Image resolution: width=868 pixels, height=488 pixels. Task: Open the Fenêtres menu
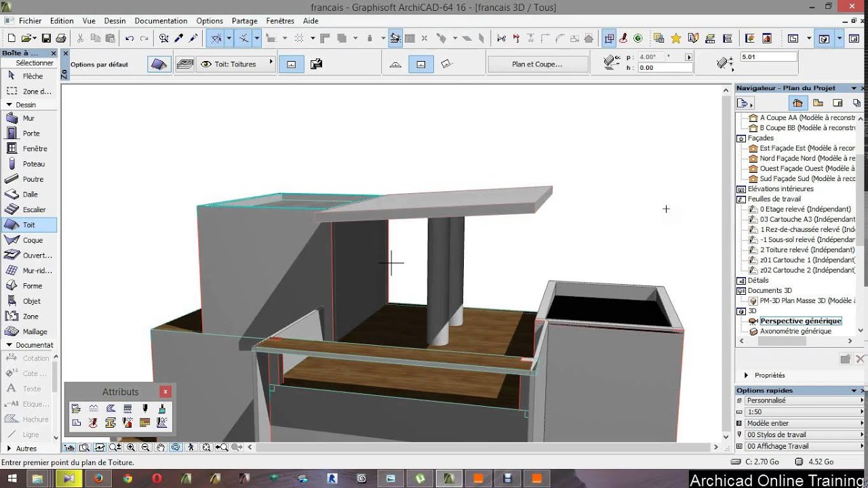[x=280, y=21]
